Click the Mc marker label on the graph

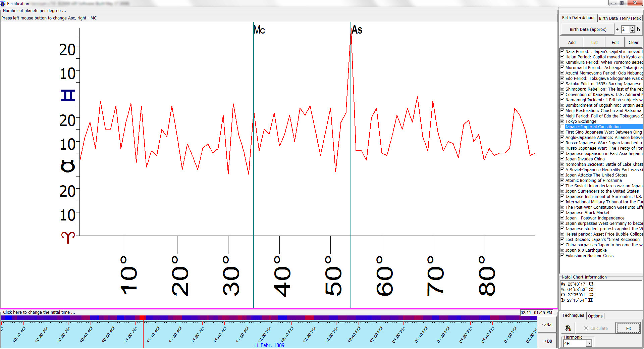tap(259, 30)
